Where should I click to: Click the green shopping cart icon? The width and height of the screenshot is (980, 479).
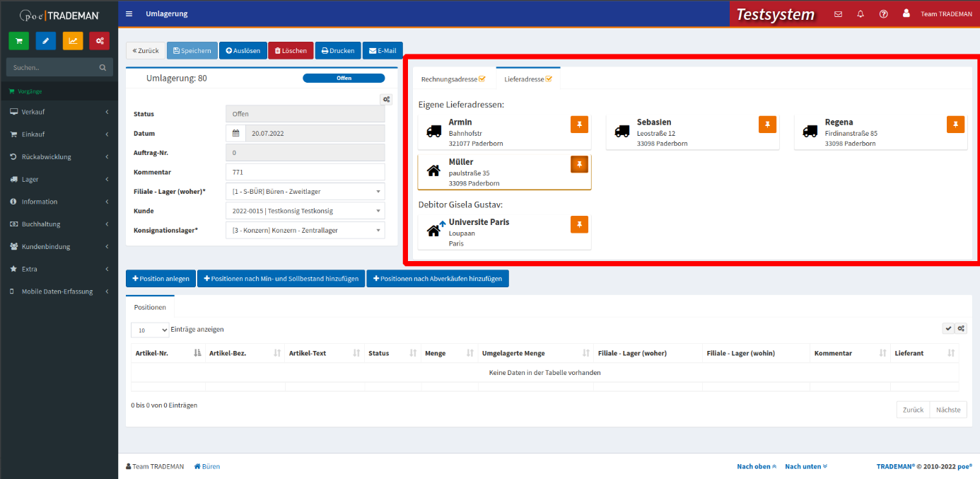pos(18,41)
